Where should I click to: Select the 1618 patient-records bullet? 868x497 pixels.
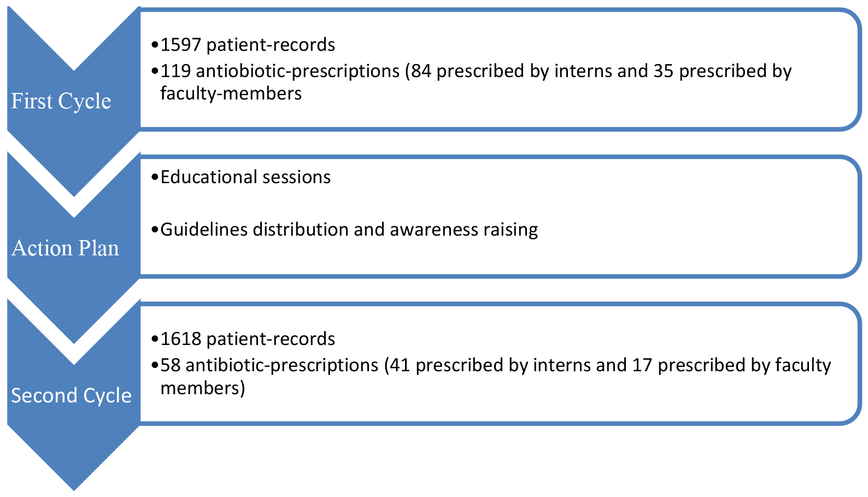tap(243, 339)
